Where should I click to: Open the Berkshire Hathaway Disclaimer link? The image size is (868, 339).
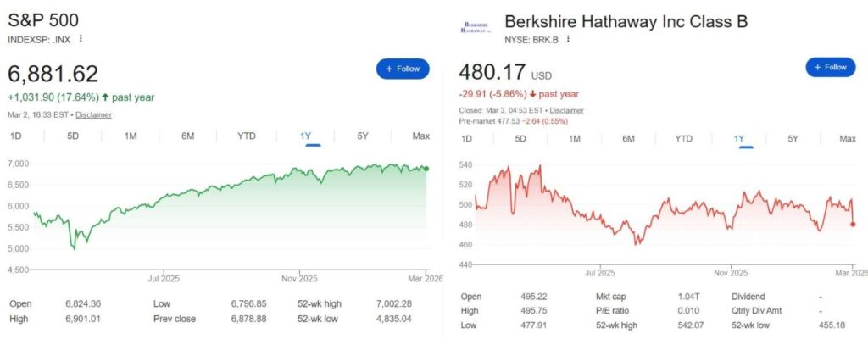[566, 111]
